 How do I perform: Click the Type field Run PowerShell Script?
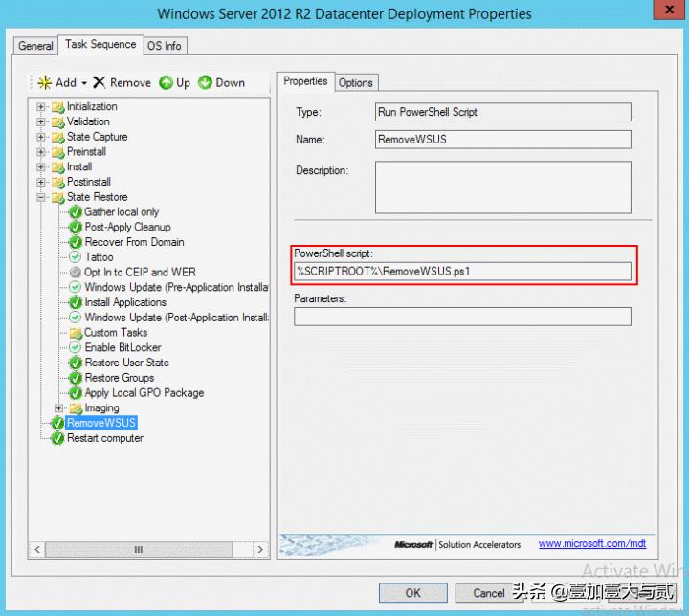(x=503, y=112)
